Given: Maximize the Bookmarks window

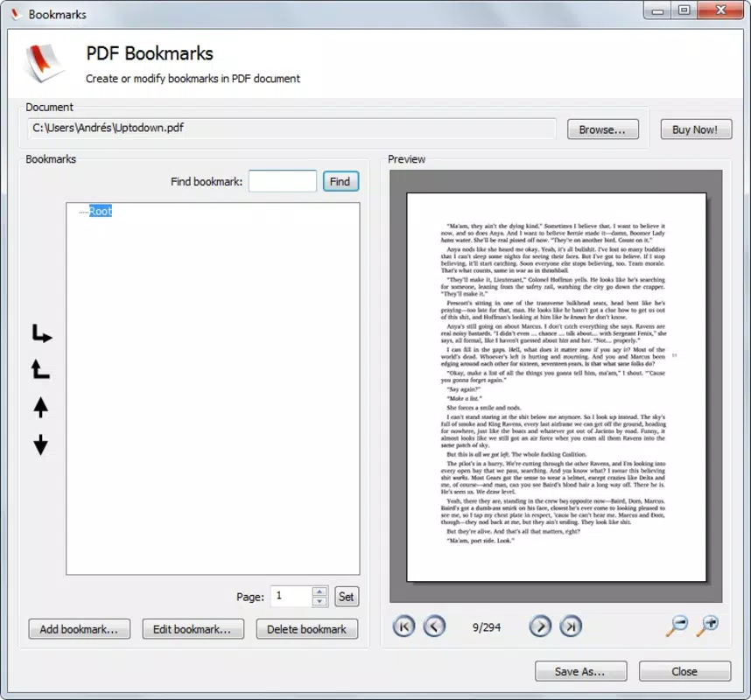Looking at the screenshot, I should pos(684,10).
